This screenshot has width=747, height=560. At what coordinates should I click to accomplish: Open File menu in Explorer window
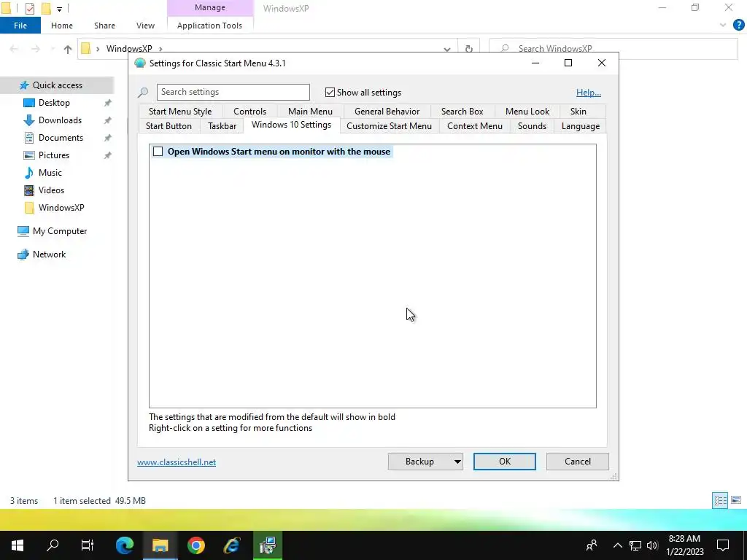coord(20,26)
